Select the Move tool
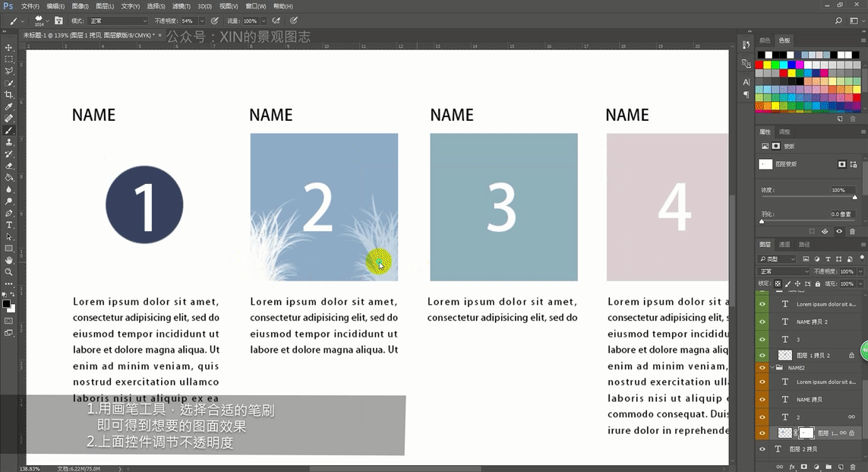The image size is (868, 472). 9,48
